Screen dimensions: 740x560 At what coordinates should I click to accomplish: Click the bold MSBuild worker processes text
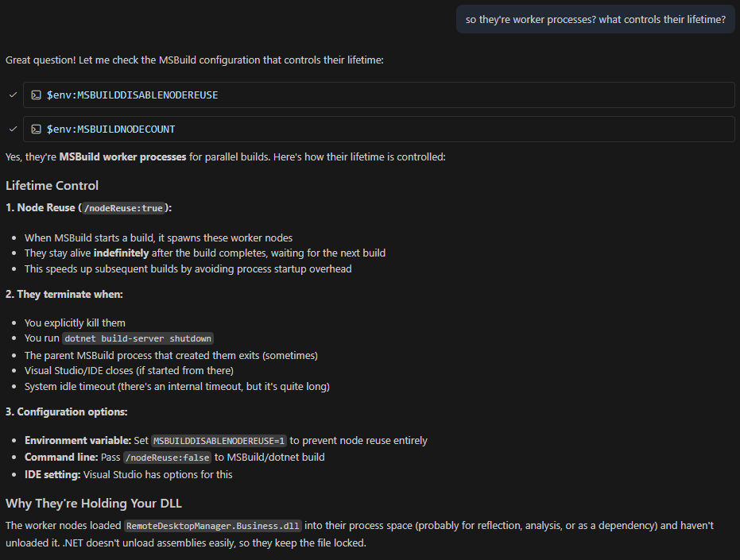122,157
